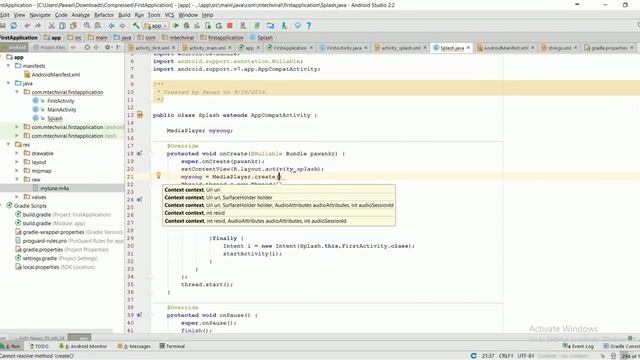The height and width of the screenshot is (360, 640).
Task: Click the Paste icon in toolbar
Action: click(x=73, y=26)
